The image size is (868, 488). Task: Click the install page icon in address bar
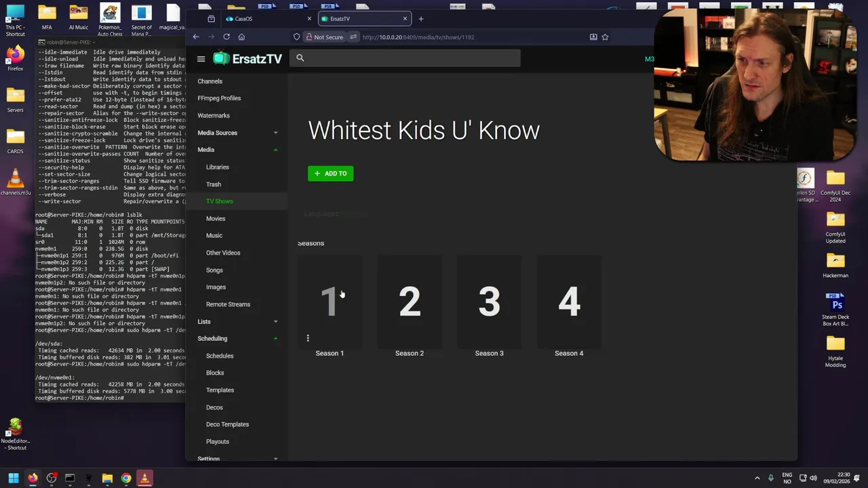(x=593, y=37)
